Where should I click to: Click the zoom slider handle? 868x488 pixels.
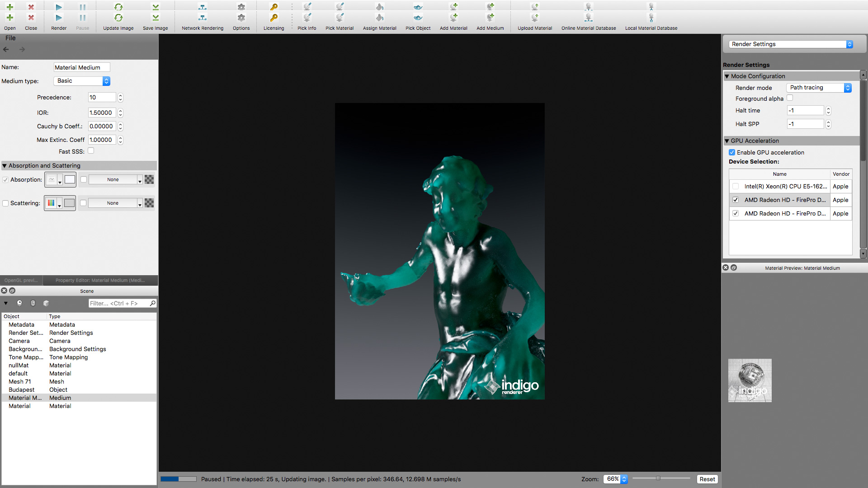tap(658, 478)
